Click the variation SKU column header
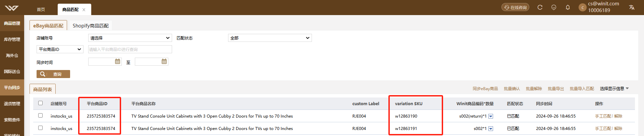 409,104
